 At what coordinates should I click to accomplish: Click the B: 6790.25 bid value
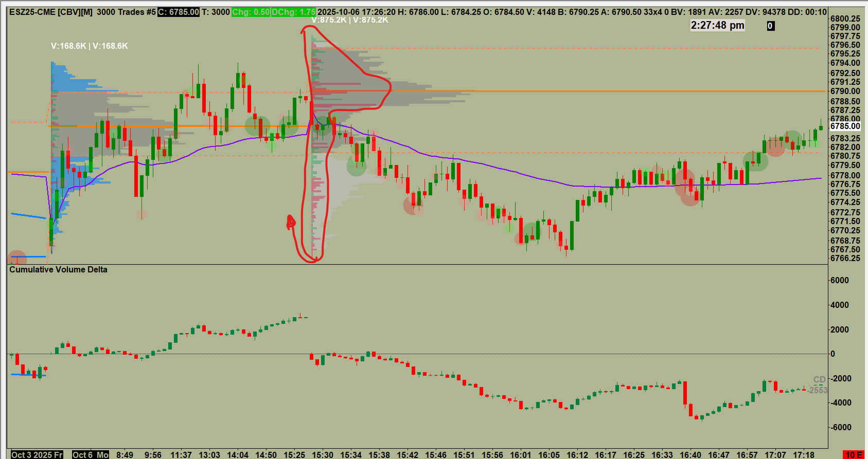click(x=579, y=12)
